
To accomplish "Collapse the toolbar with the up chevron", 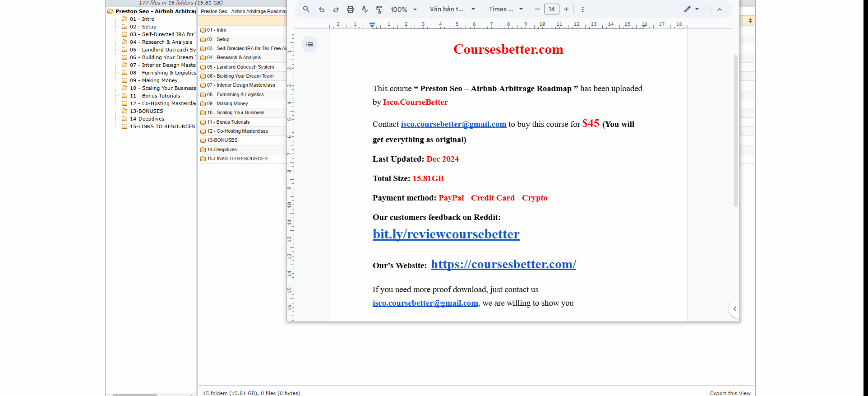I will 719,9.
